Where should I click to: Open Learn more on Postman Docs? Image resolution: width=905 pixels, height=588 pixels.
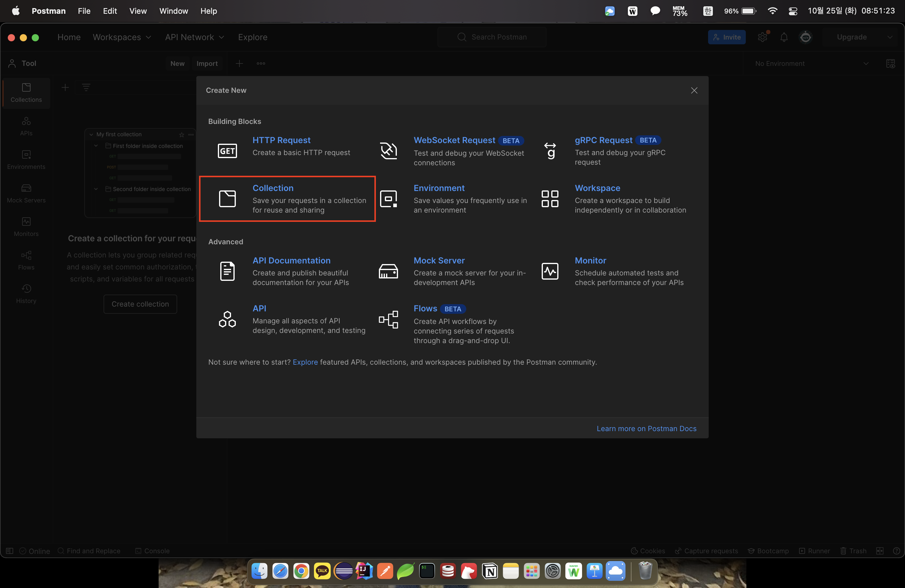[x=646, y=429]
